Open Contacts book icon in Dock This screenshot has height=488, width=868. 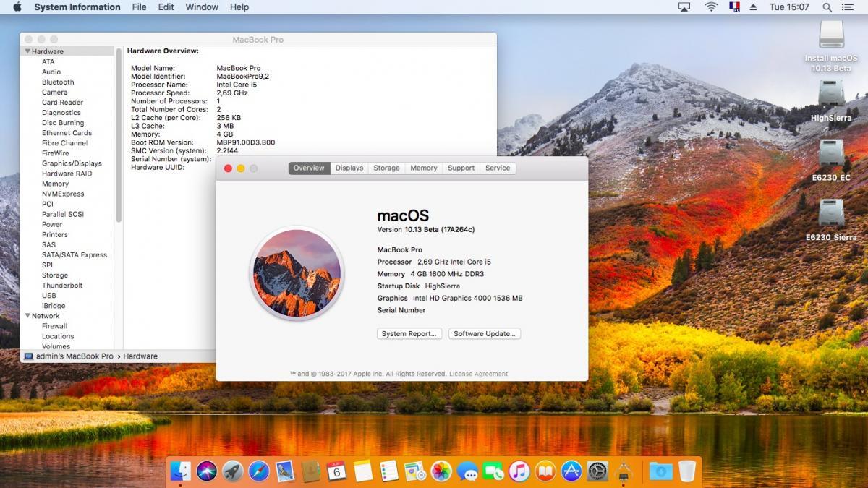pos(311,471)
